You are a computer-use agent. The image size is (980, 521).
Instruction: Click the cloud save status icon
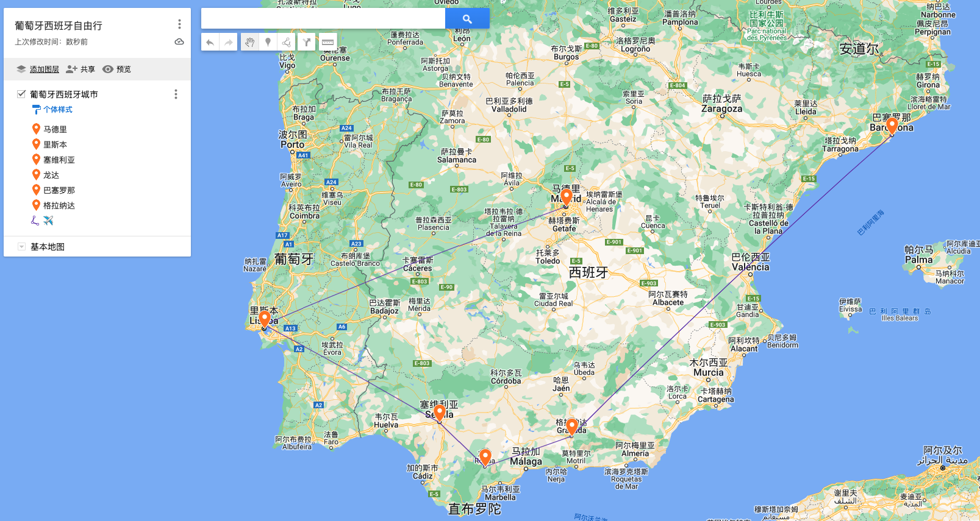[179, 42]
